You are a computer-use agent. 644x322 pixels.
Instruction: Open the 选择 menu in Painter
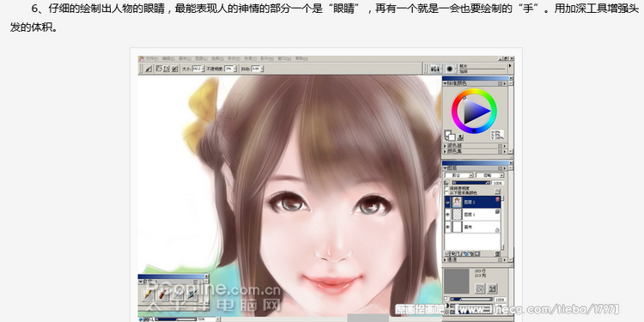(x=218, y=58)
